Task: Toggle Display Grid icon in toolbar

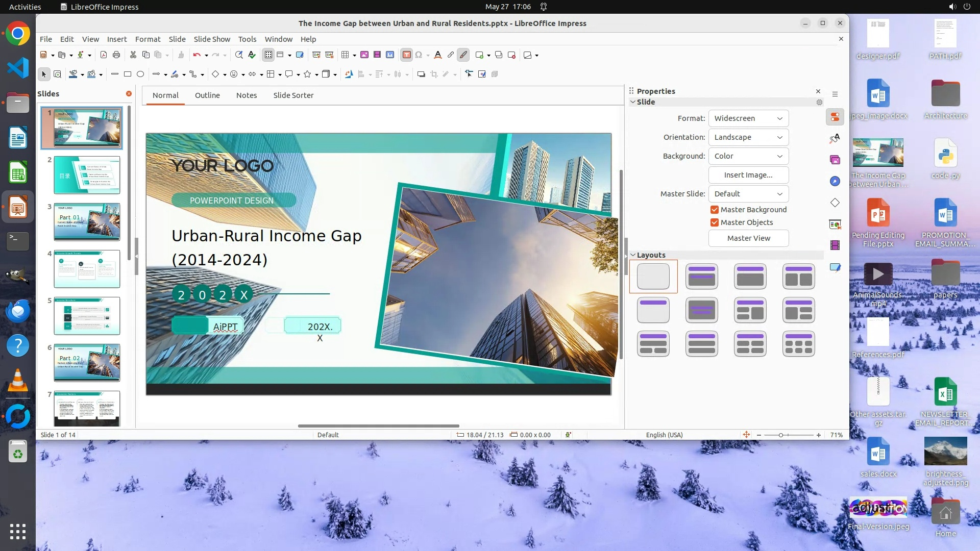Action: click(268, 55)
